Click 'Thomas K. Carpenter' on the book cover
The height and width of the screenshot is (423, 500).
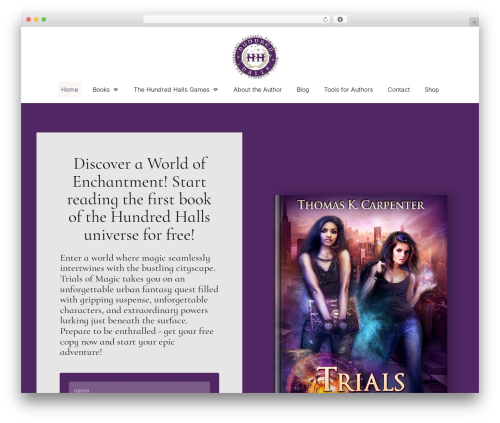pyautogui.click(x=361, y=205)
